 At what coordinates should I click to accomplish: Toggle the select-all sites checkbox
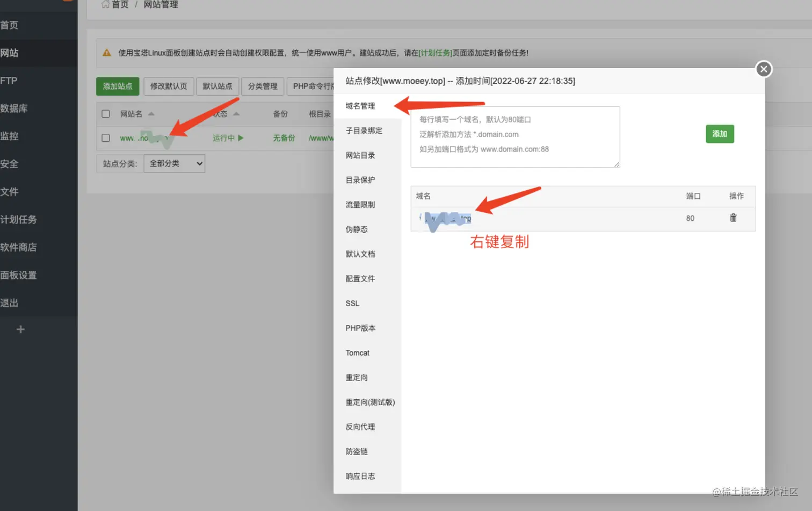[106, 114]
